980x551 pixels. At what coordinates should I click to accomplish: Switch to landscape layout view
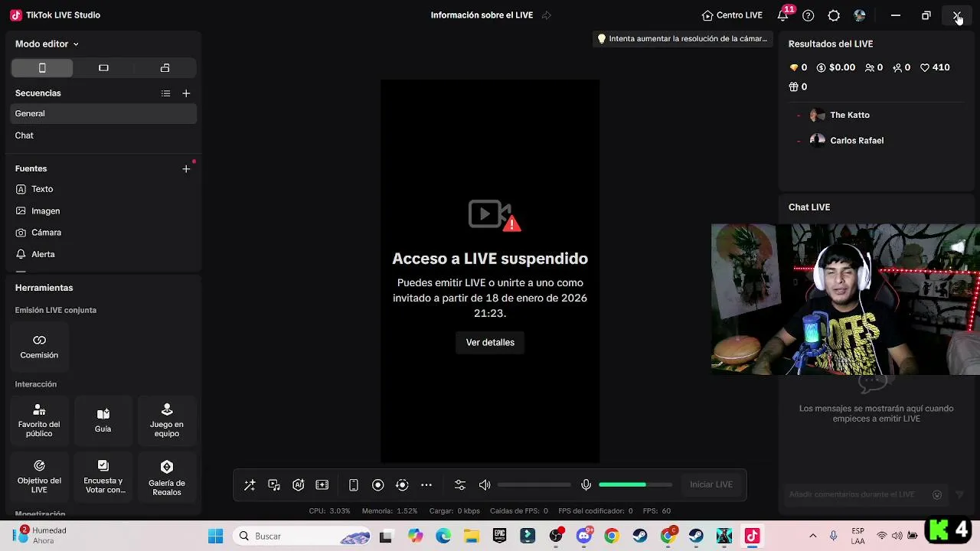pos(103,68)
